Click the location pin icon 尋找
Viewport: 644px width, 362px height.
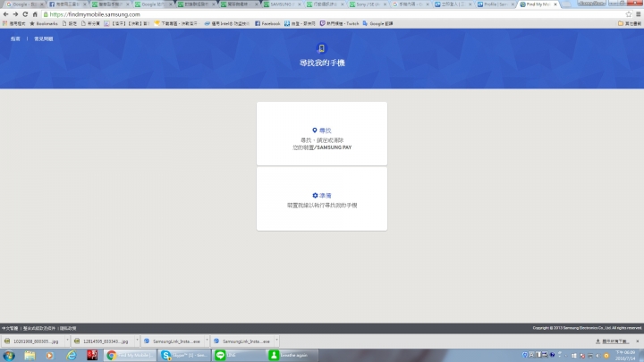pos(315,130)
